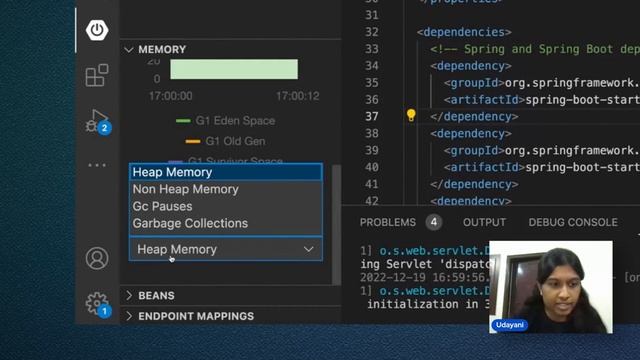Select Heap Memory option in list
This screenshot has height=360, width=640.
pyautogui.click(x=226, y=172)
